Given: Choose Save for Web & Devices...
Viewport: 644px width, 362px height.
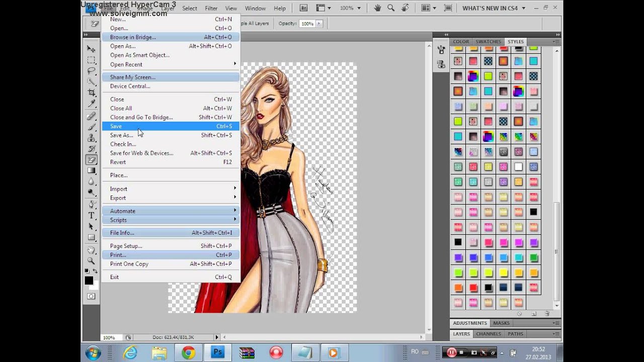Looking at the screenshot, I should pos(171,153).
